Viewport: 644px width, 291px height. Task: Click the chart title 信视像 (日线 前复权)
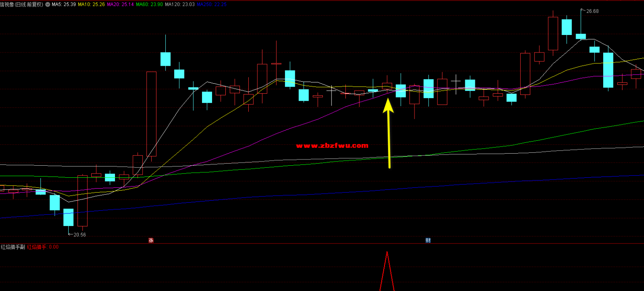pyautogui.click(x=22, y=5)
